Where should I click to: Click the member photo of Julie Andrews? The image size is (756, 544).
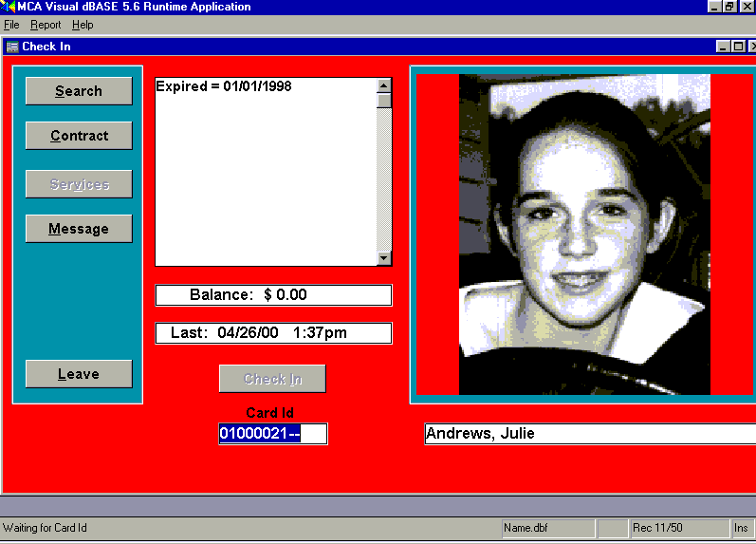point(584,234)
